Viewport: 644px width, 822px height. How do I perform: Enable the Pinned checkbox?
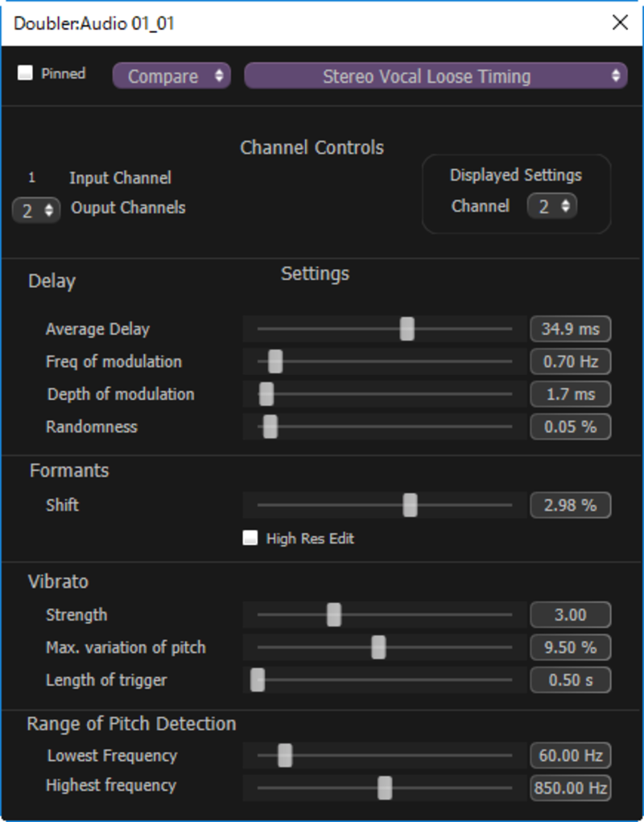[25, 73]
